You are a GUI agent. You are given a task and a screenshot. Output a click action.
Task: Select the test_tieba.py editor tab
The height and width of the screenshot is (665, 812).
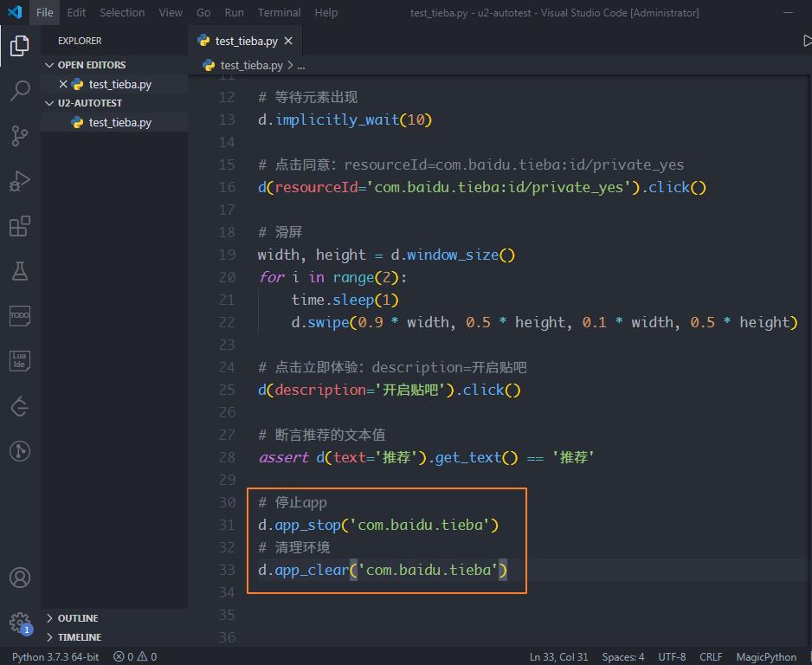click(245, 41)
